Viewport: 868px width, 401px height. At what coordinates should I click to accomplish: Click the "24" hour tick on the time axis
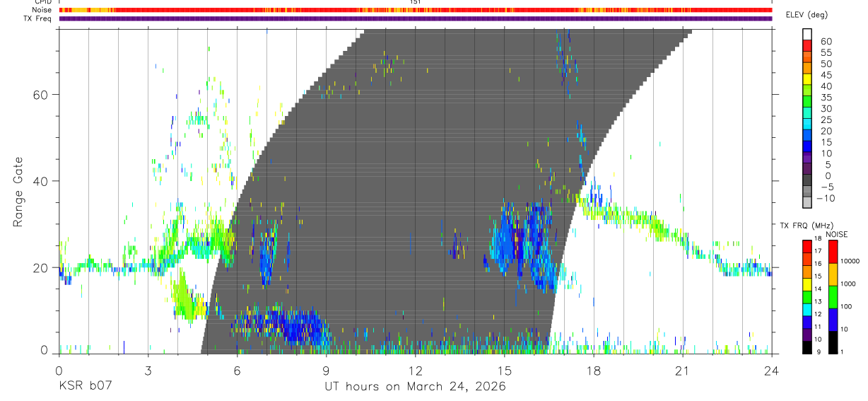tap(772, 370)
